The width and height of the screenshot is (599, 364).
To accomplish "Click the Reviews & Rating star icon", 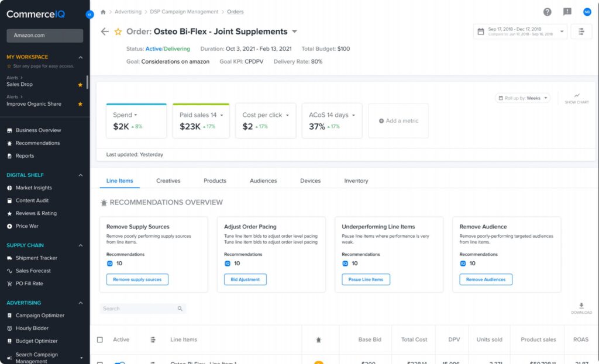I will click(x=9, y=213).
